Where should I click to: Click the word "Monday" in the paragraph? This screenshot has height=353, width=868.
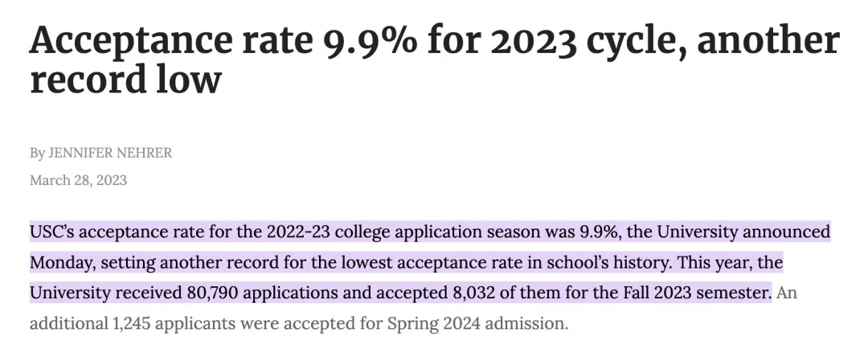(59, 262)
